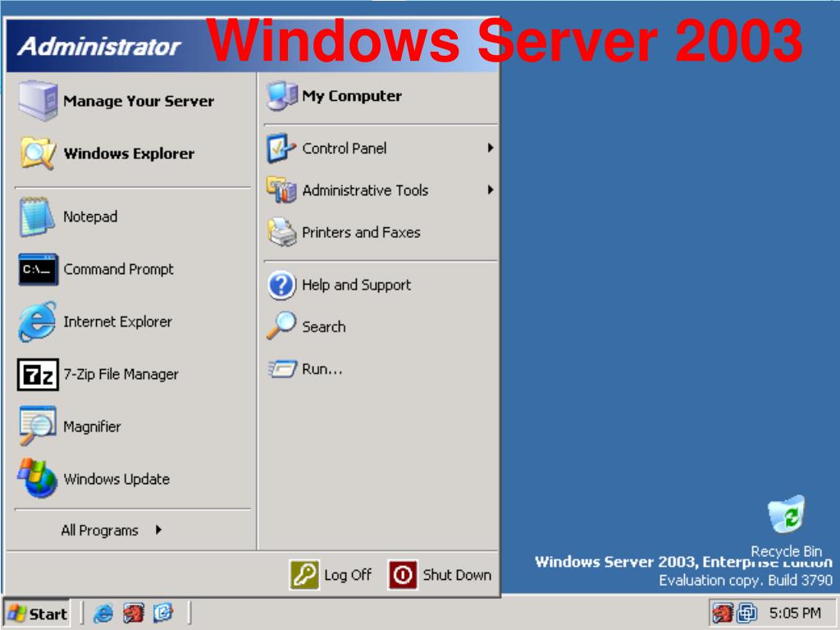
Task: Choose the Notepad text entry
Action: tap(90, 217)
